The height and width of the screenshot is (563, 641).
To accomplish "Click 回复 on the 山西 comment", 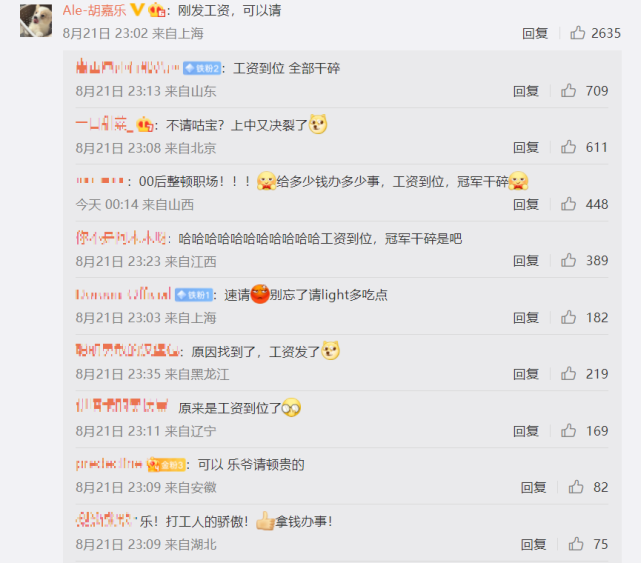I will 526,204.
